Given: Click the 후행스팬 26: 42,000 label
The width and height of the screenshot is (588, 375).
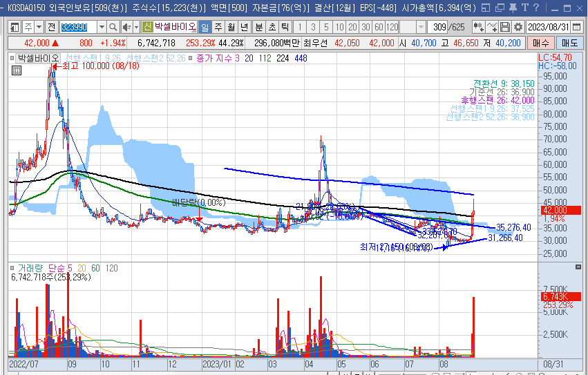Looking at the screenshot, I should pyautogui.click(x=497, y=100).
